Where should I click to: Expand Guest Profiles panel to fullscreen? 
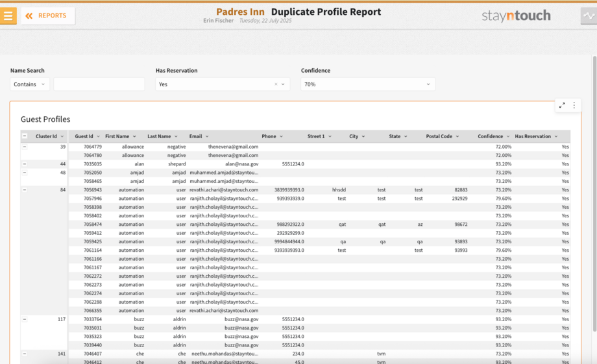[x=562, y=106]
